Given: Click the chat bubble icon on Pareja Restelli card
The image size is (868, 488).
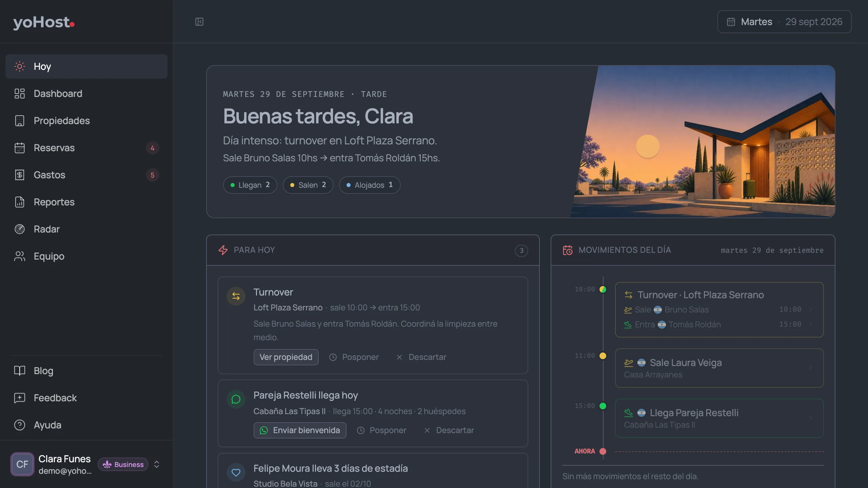Looking at the screenshot, I should 236,400.
